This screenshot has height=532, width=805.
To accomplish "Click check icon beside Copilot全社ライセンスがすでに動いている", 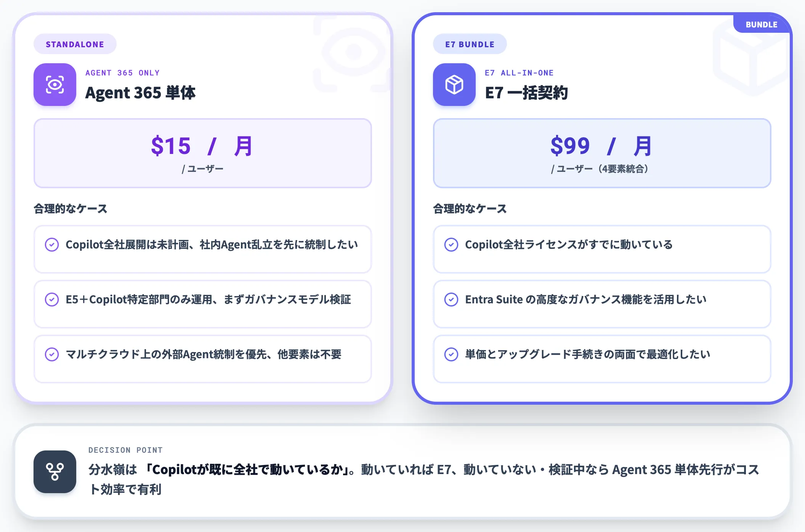I will [x=451, y=245].
